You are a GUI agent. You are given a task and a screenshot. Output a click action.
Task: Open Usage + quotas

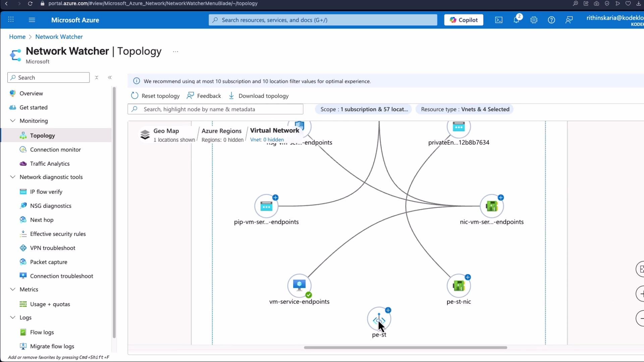click(x=50, y=304)
